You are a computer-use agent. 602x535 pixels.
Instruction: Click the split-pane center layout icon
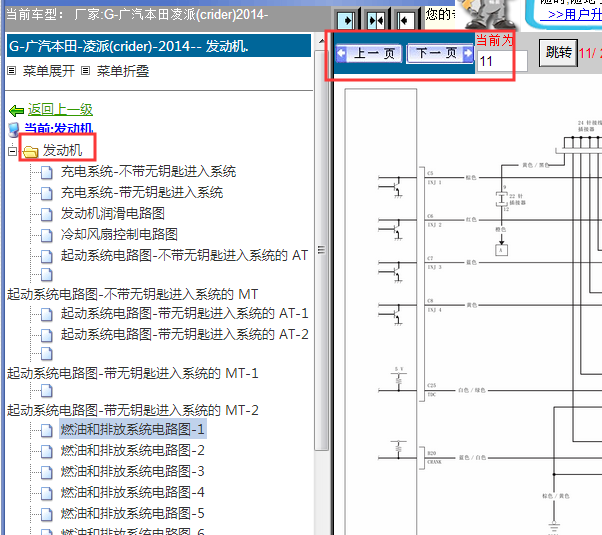(x=375, y=20)
